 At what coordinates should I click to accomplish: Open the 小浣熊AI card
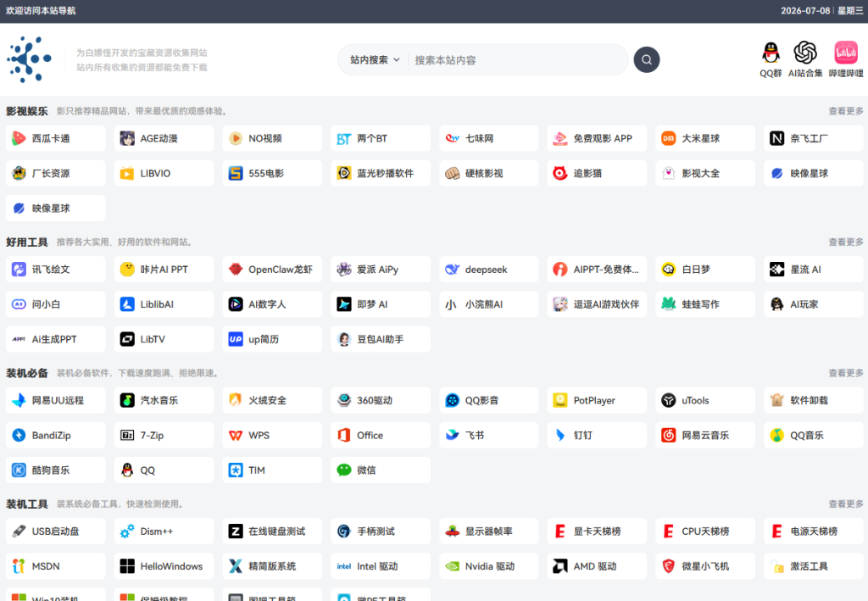click(489, 304)
